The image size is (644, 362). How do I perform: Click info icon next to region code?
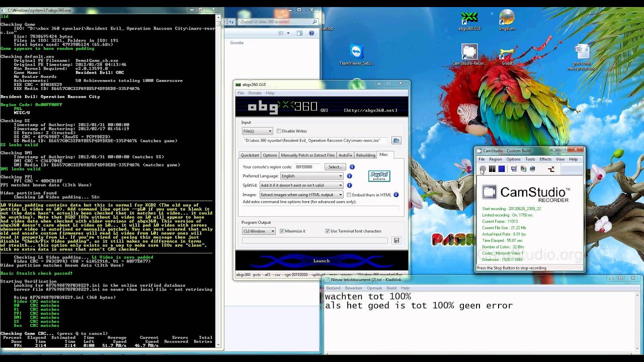click(x=352, y=167)
